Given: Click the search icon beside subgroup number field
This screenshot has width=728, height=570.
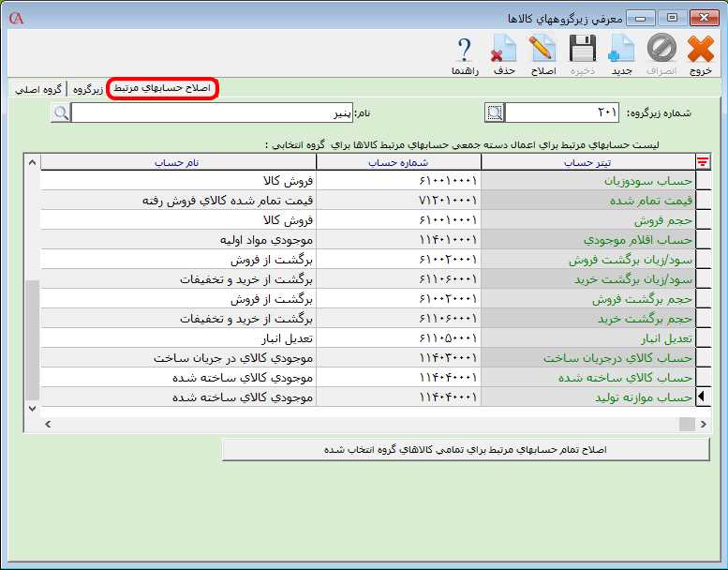Looking at the screenshot, I should click(495, 112).
